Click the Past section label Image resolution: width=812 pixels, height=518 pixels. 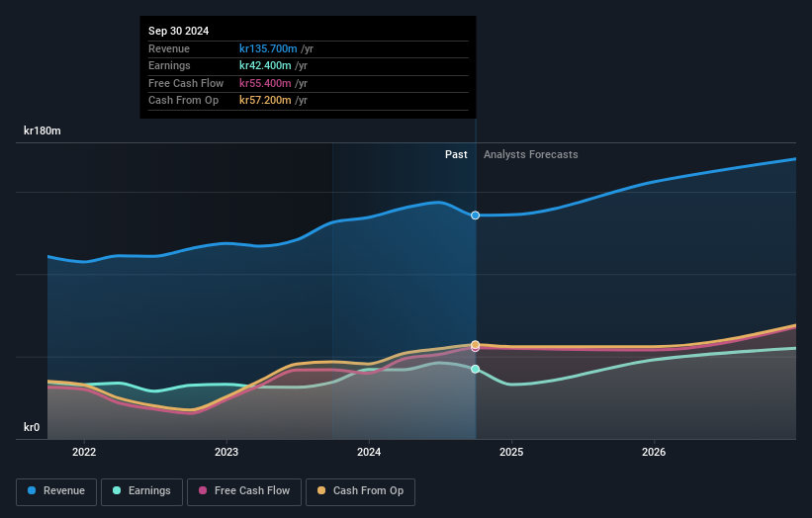pos(456,155)
